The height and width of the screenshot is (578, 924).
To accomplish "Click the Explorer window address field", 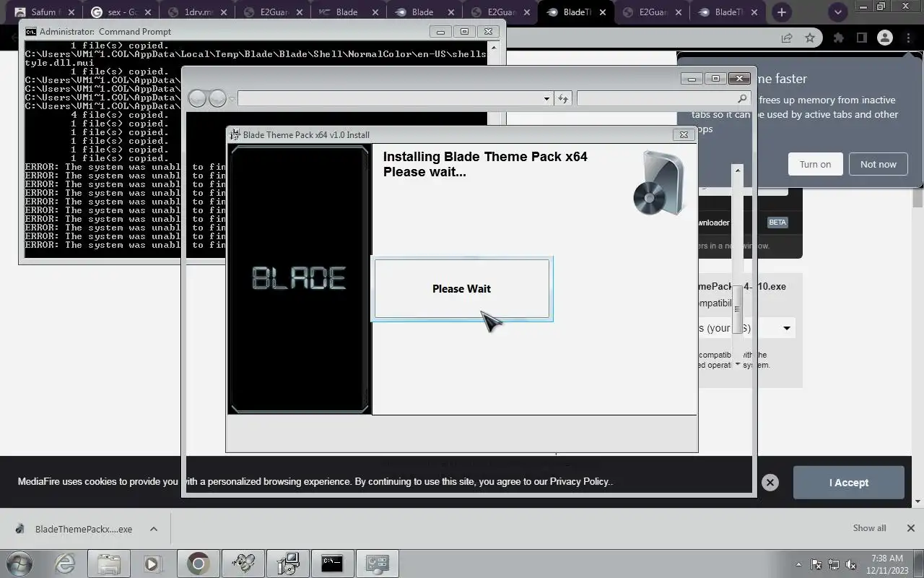I will click(390, 98).
